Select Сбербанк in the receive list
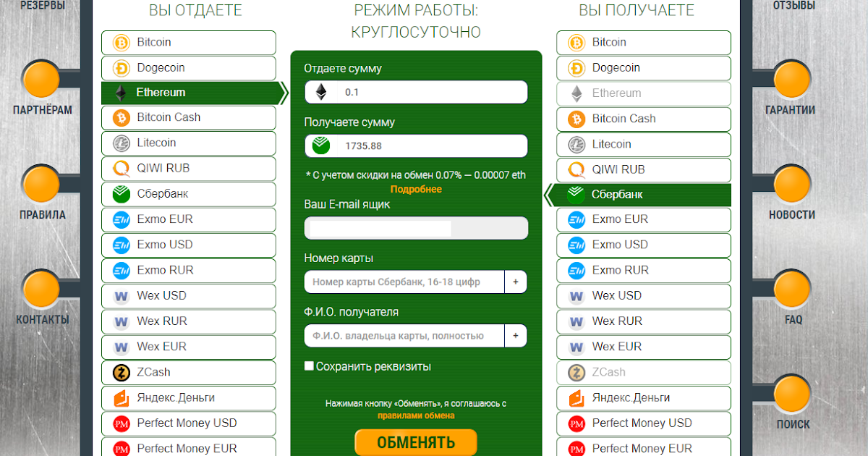The width and height of the screenshot is (868, 456). point(638,195)
